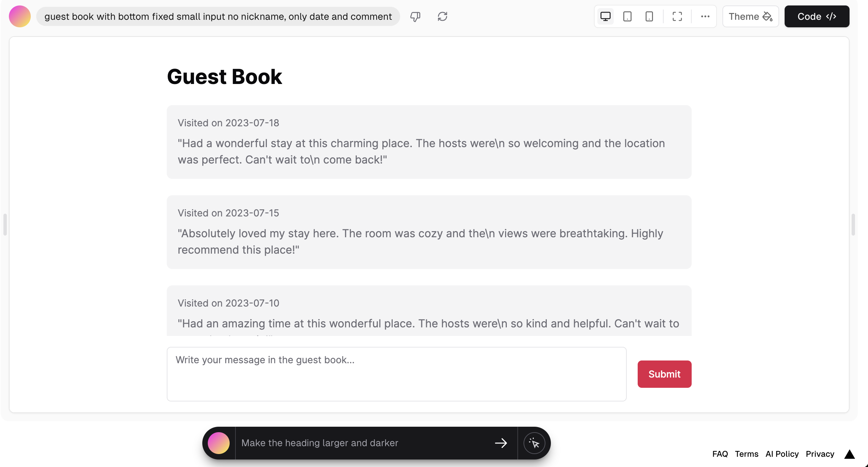Image resolution: width=868 pixels, height=467 pixels.
Task: Switch to tablet preview mode
Action: point(627,16)
